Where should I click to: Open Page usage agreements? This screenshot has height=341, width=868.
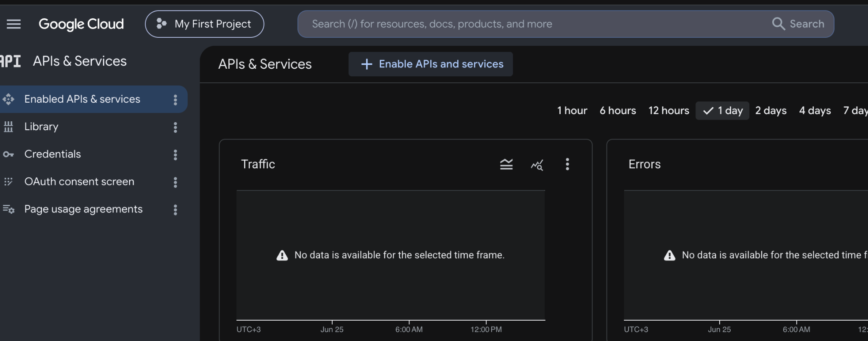click(x=83, y=210)
